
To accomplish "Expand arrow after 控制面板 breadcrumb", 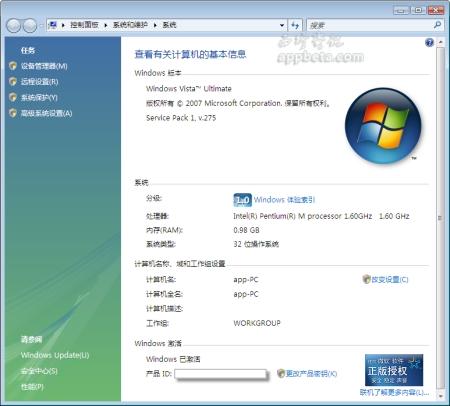I will [106, 25].
